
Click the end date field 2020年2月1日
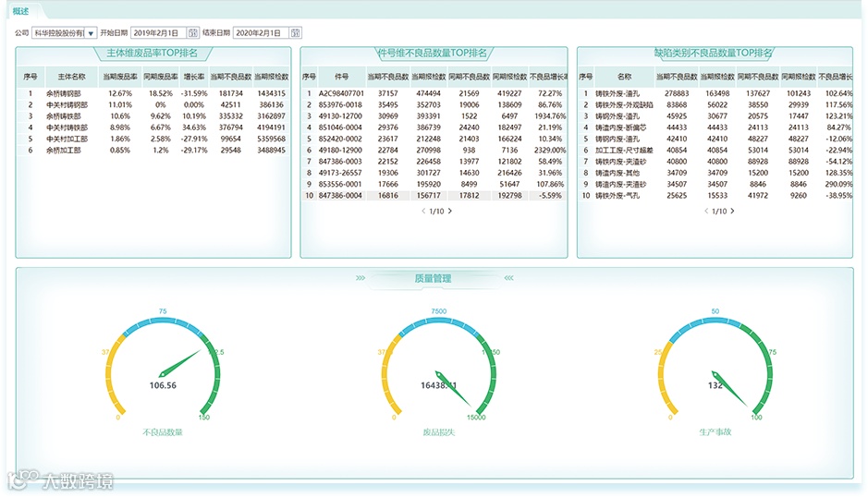point(262,33)
